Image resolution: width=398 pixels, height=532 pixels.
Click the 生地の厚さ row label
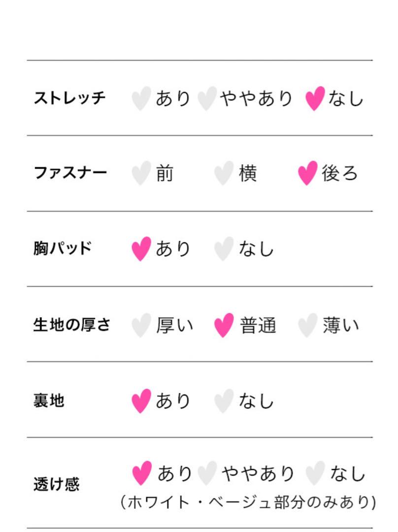(71, 325)
